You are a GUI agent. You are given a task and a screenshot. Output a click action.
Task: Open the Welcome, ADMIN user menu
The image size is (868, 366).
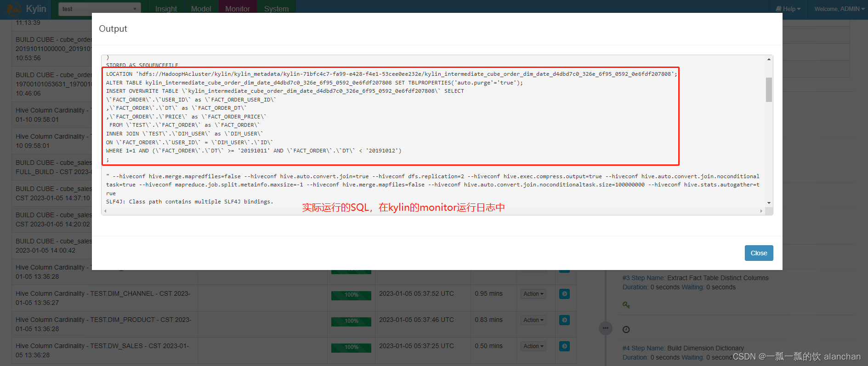pyautogui.click(x=840, y=9)
